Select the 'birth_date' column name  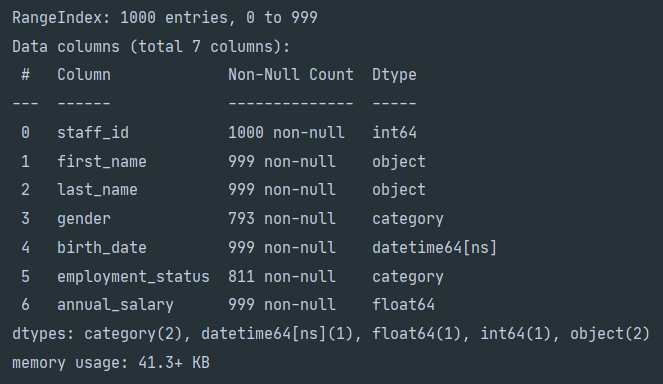pyautogui.click(x=102, y=248)
